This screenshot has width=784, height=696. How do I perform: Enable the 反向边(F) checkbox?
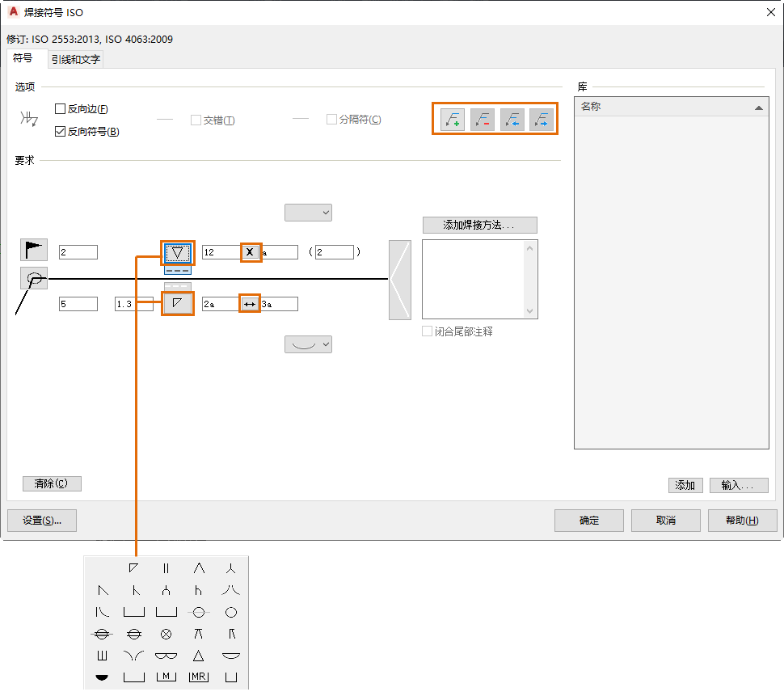[60, 108]
